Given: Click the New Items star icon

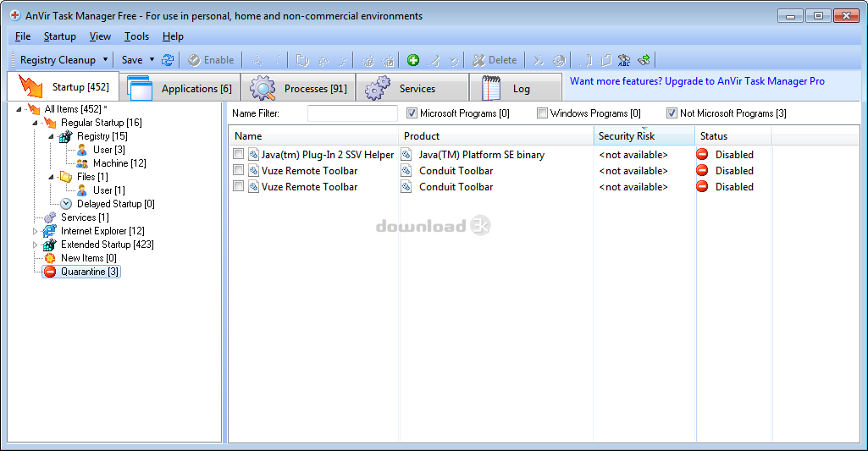Looking at the screenshot, I should click(50, 258).
